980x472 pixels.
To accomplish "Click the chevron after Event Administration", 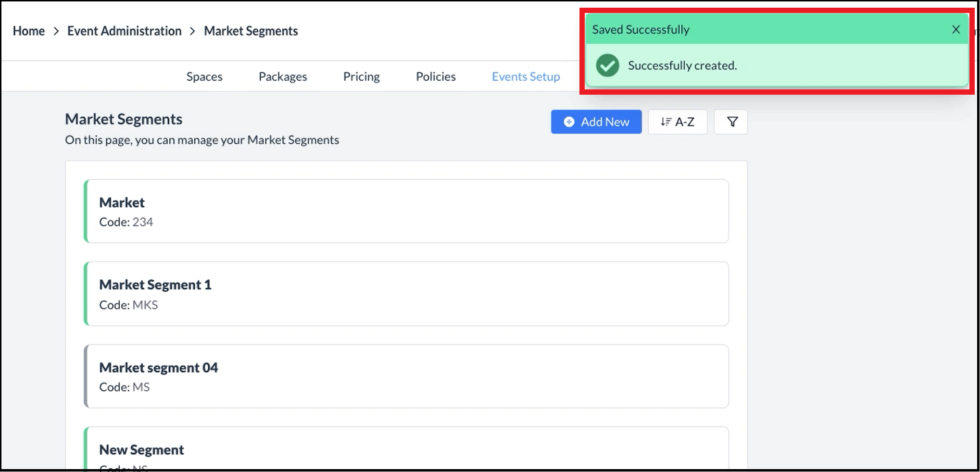I will click(193, 31).
